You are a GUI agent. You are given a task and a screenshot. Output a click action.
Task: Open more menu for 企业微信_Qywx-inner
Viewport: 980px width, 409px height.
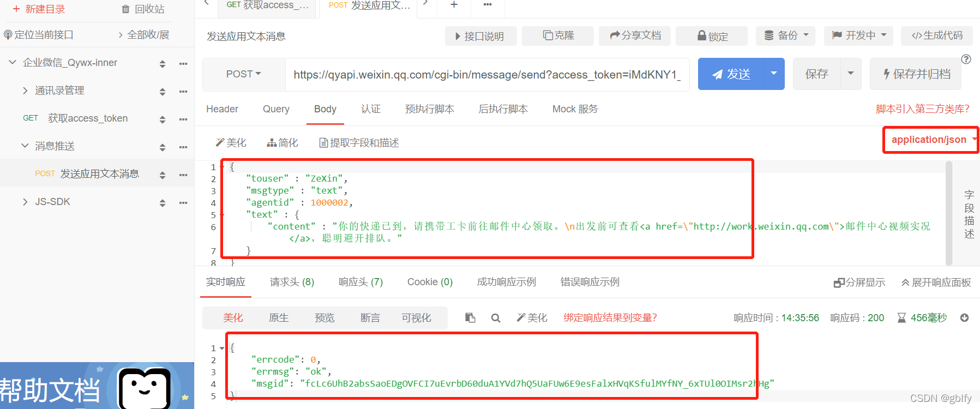tap(183, 64)
